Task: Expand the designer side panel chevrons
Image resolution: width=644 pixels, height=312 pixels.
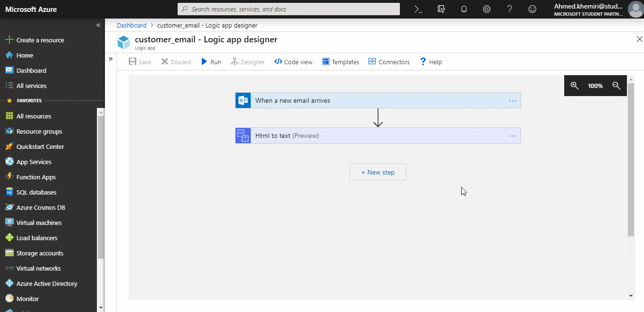Action: [x=111, y=59]
